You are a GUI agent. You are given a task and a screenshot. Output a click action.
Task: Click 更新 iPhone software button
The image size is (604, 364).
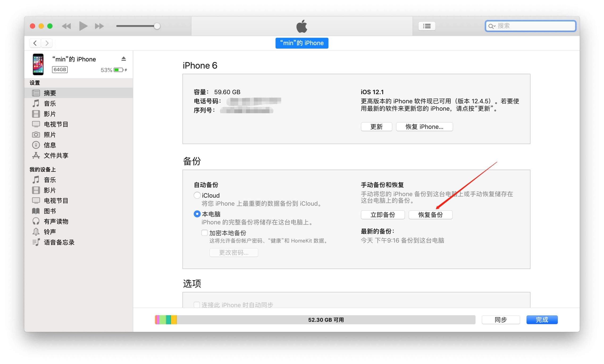pos(376,126)
